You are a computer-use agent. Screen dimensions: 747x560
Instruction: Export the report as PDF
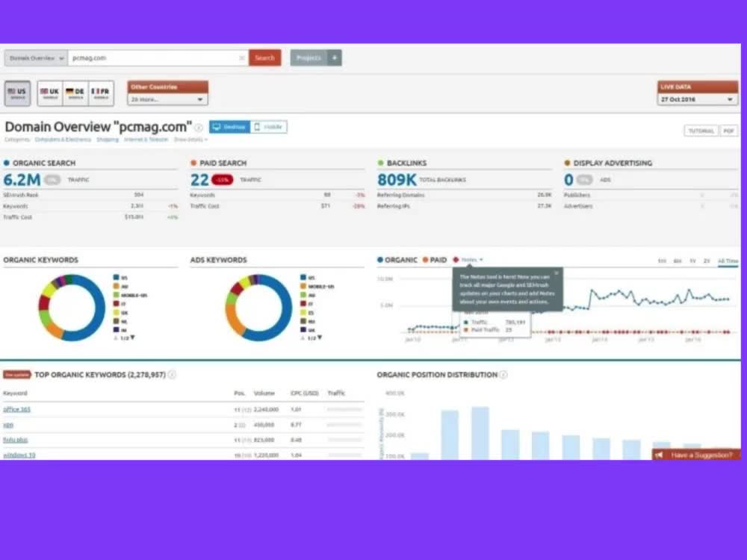(729, 131)
